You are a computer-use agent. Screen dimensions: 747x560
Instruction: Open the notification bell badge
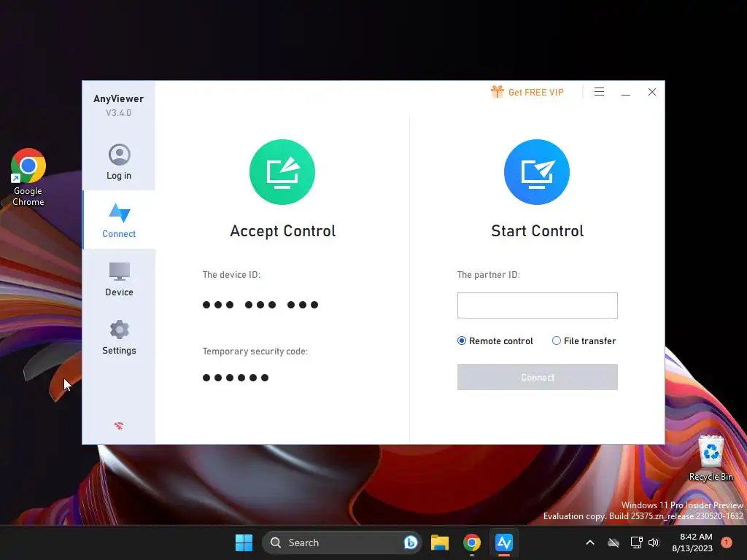pos(727,542)
